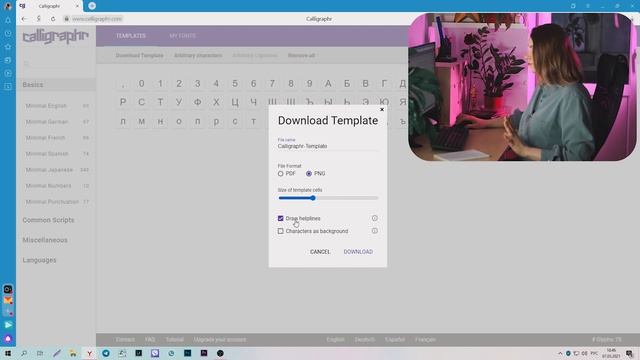Select the PNG file format radio button

(309, 173)
